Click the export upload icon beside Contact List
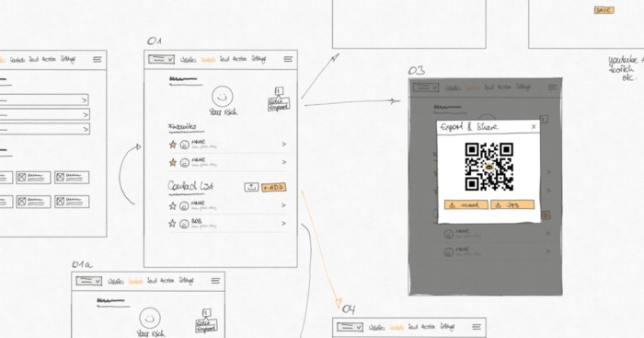Screen dimensions: 644x338 (251, 187)
